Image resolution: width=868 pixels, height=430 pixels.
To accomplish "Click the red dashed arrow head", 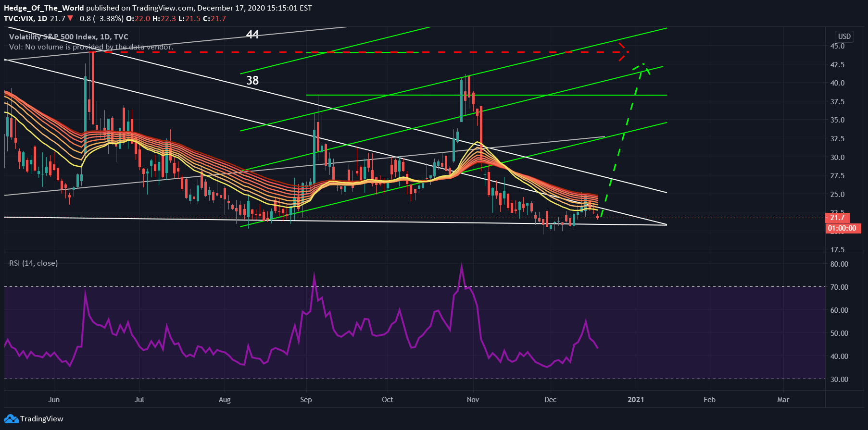I will pyautogui.click(x=624, y=52).
